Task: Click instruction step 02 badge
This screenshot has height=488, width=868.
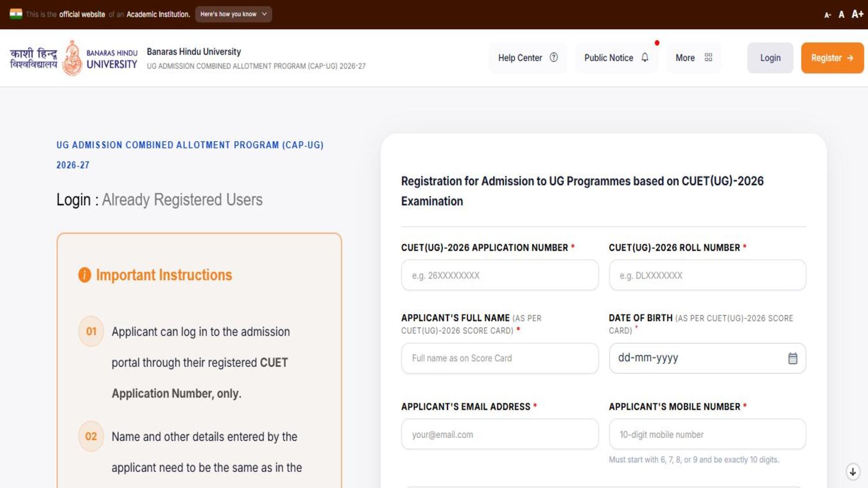Action: (91, 436)
